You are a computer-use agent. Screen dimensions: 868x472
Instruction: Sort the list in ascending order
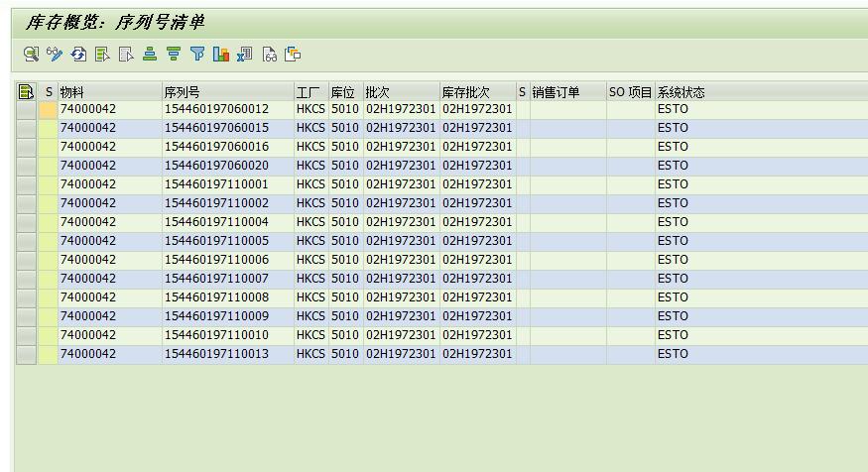[x=150, y=55]
